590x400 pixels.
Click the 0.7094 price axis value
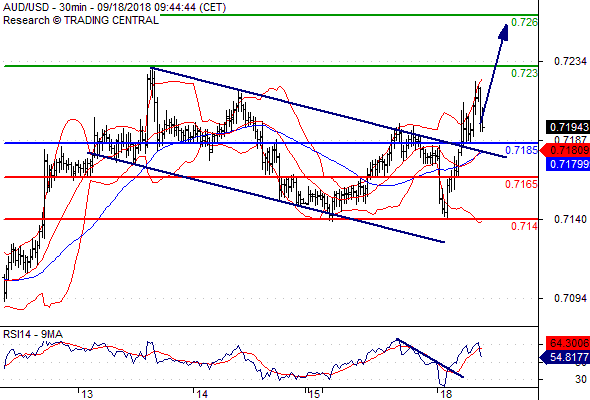point(570,298)
